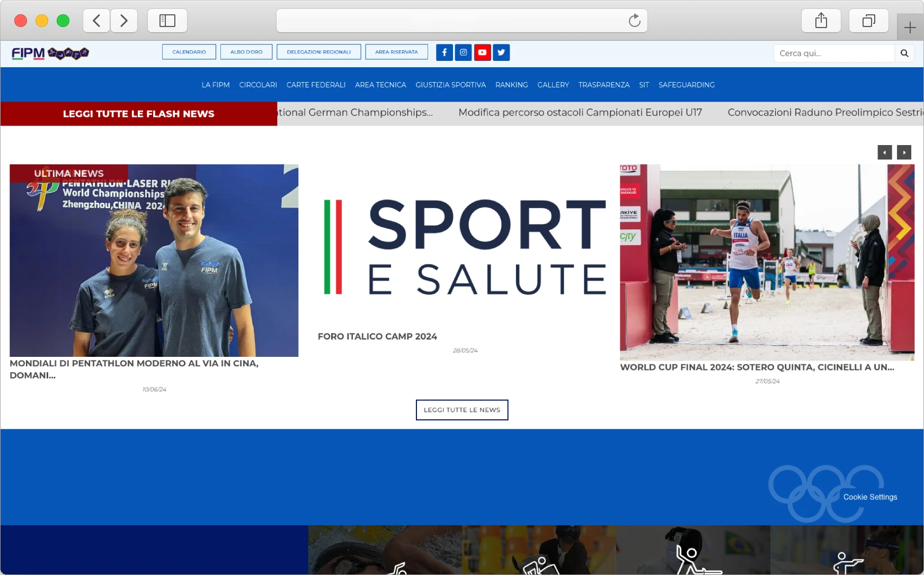Click the CALENDARIO button
The width and height of the screenshot is (924, 575).
point(189,52)
